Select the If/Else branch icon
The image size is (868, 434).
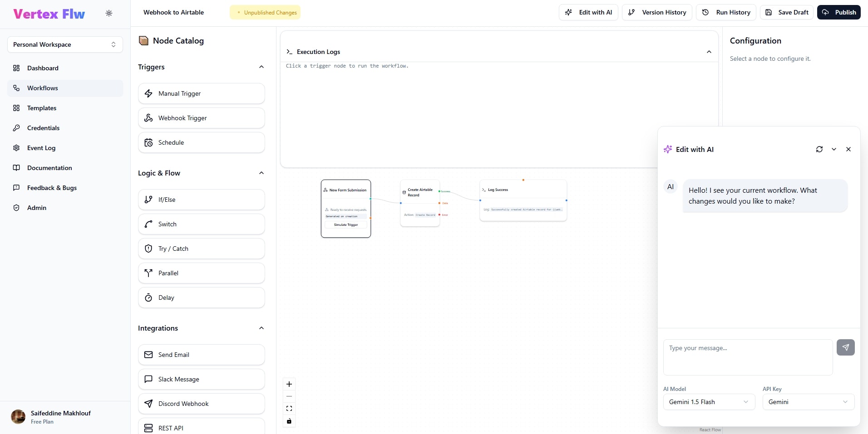point(148,200)
